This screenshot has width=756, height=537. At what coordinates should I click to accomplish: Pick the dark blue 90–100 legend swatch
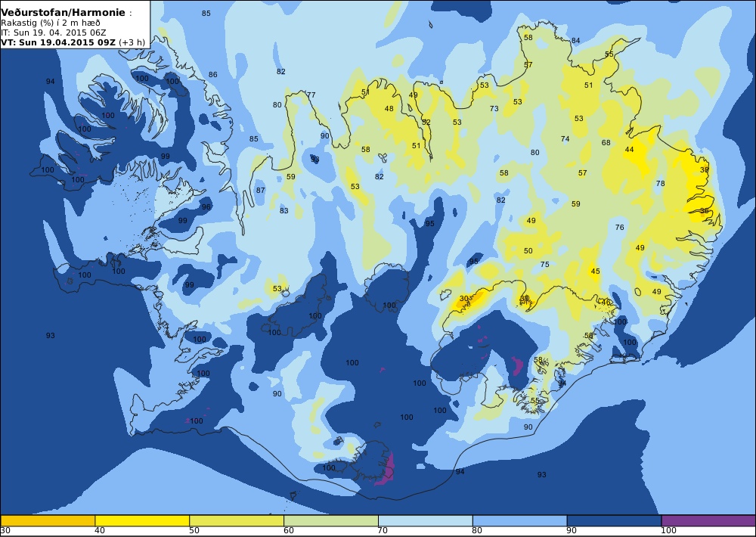(614, 520)
